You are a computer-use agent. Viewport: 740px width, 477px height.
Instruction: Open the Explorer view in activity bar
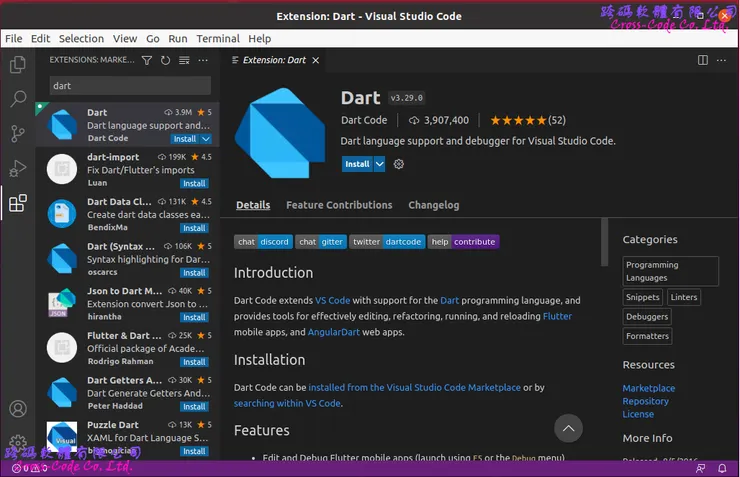pyautogui.click(x=17, y=65)
